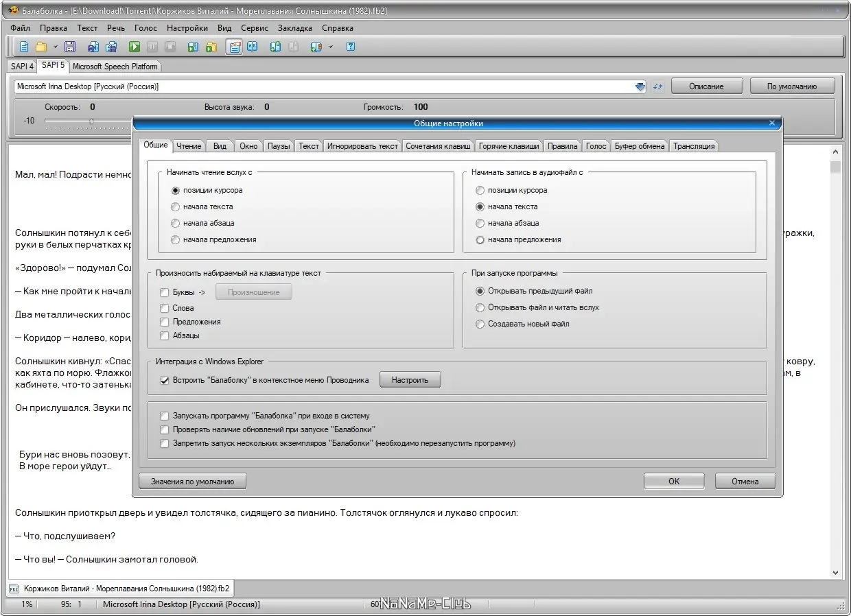Click the Настроить button
Screen dimensions: 851x616
point(410,379)
